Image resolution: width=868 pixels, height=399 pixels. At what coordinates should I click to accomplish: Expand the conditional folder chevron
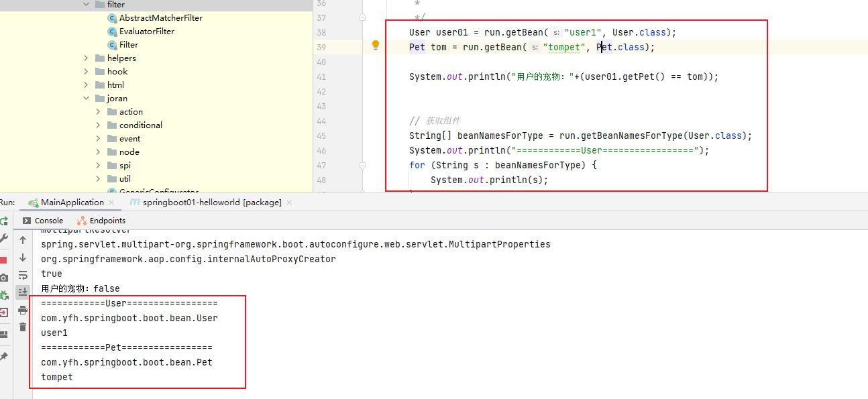(x=99, y=125)
